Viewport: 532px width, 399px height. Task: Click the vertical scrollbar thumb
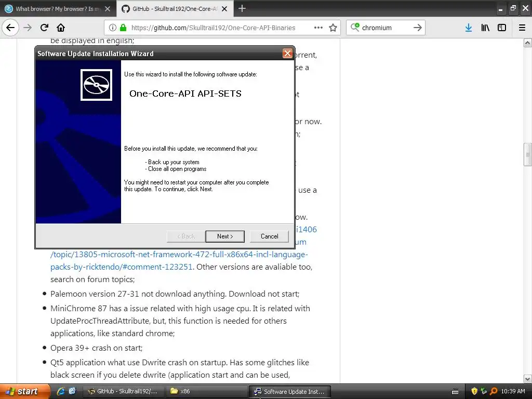[528, 155]
